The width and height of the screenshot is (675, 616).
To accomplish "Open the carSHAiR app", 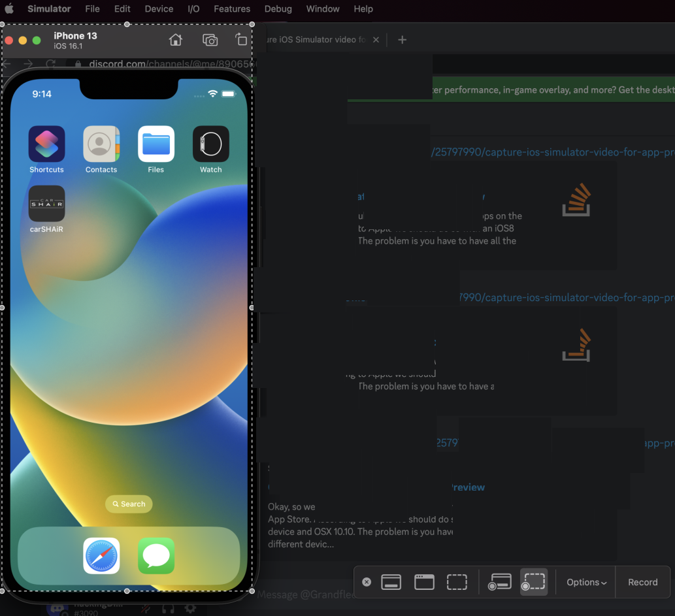I will 46,204.
